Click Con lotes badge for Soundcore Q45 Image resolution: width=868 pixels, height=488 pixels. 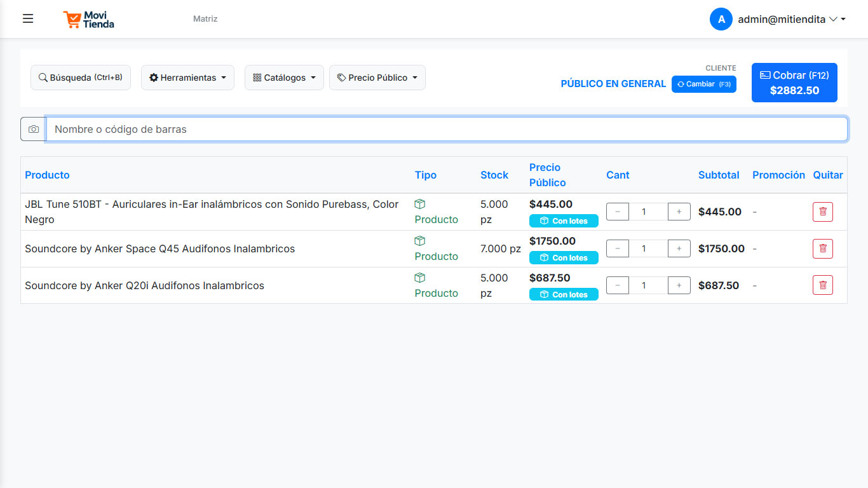[564, 258]
